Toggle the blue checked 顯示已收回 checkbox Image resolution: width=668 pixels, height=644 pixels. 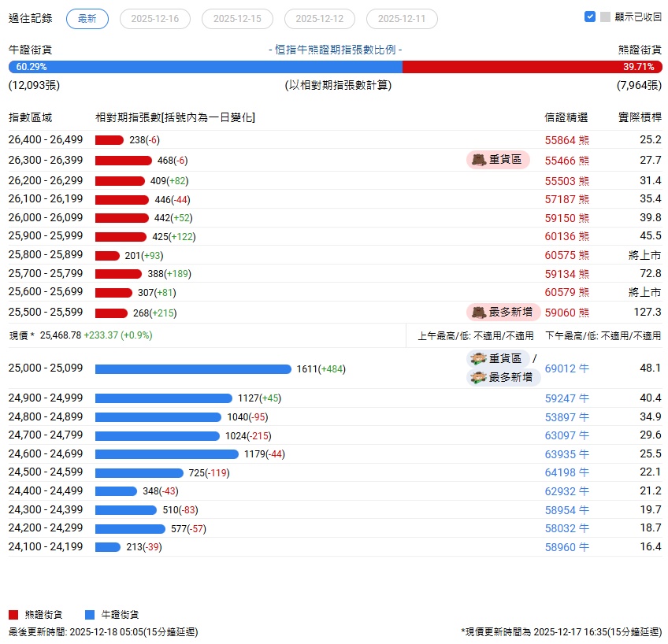[x=589, y=17]
